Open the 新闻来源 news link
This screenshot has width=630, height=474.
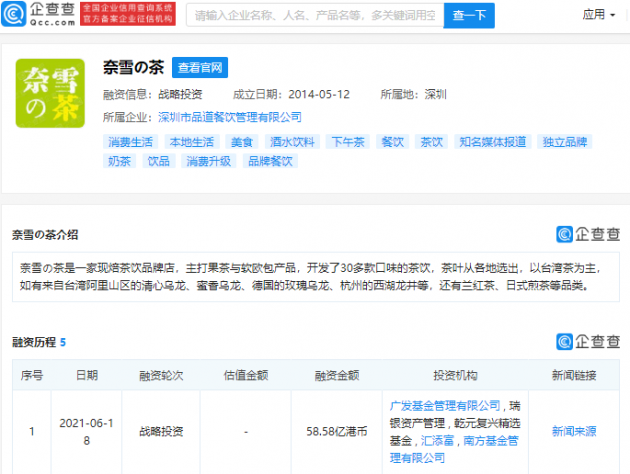pos(574,431)
